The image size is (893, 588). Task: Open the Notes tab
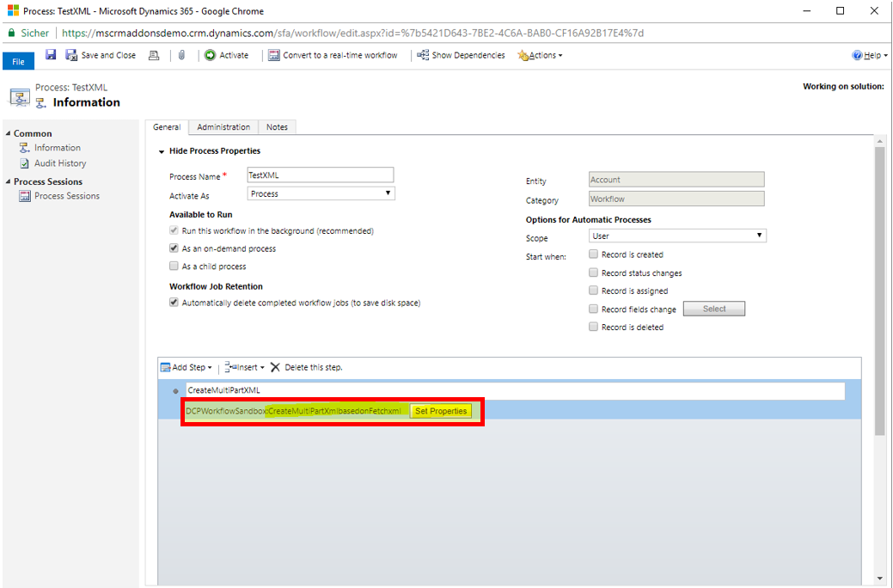(277, 127)
